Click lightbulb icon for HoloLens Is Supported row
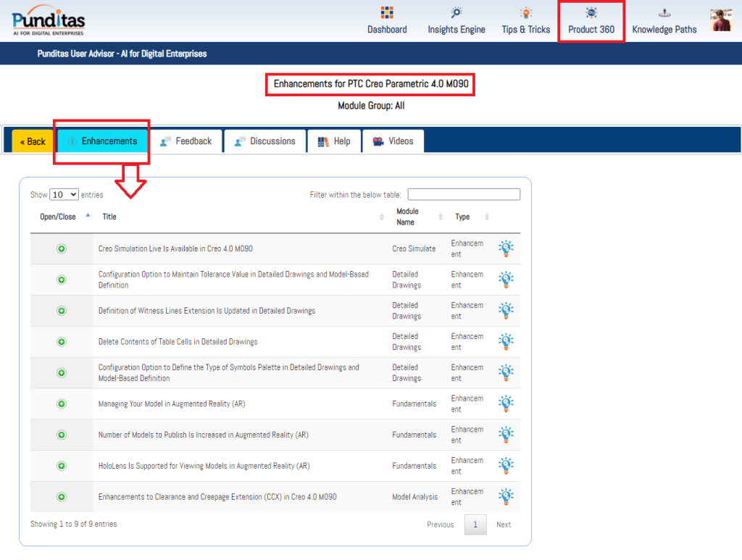Image resolution: width=742 pixels, height=560 pixels. (506, 466)
